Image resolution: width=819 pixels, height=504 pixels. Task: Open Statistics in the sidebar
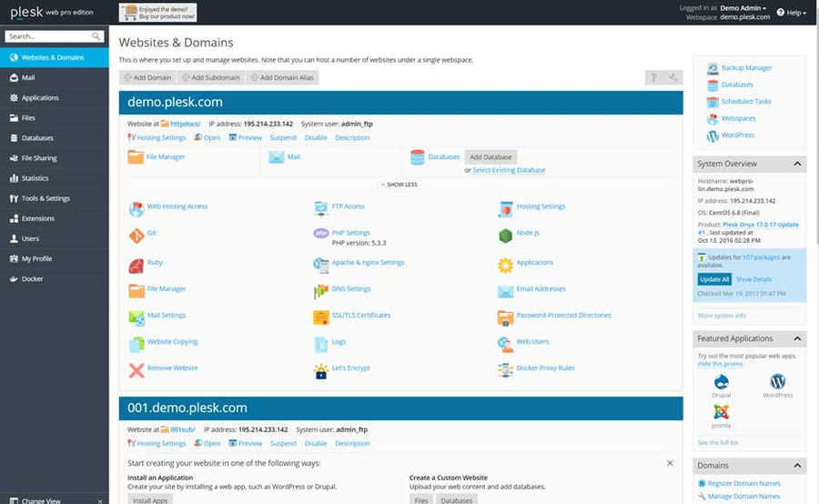pos(55,178)
